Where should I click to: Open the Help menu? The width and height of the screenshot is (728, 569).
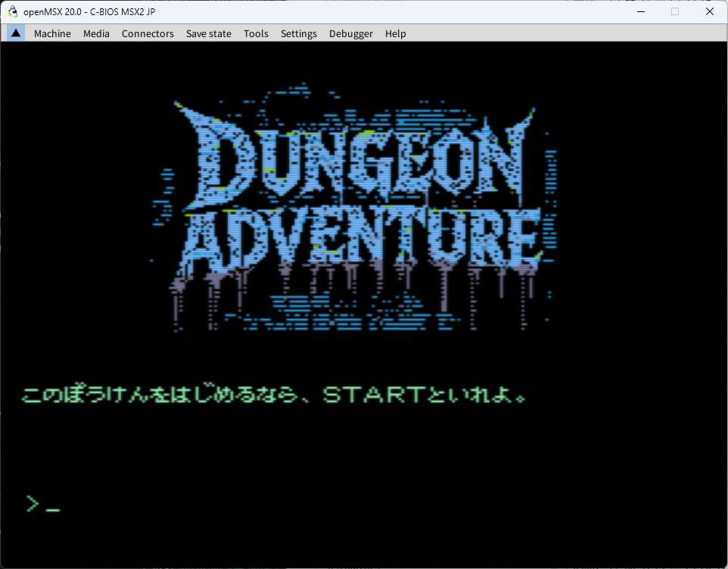coord(395,33)
